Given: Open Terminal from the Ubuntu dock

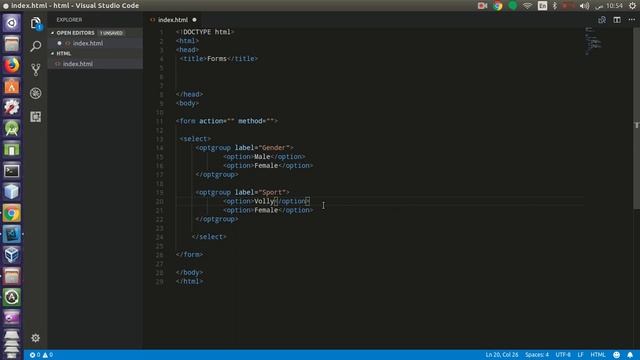Looking at the screenshot, I should [11, 171].
